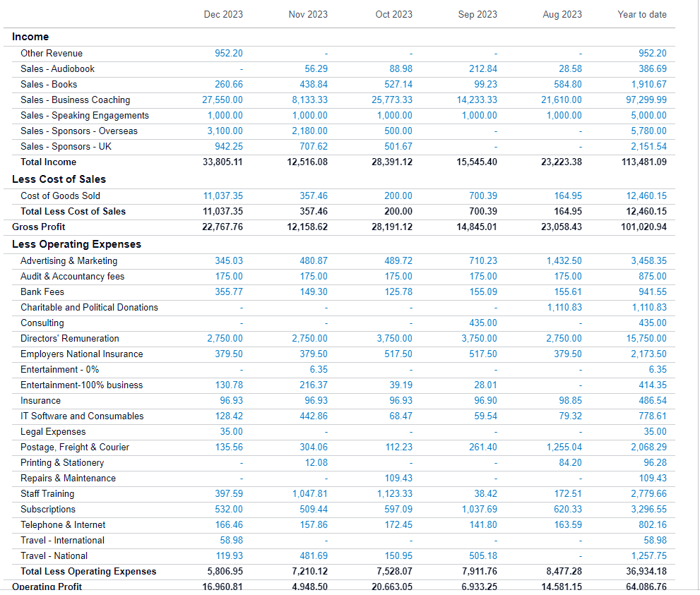Open Advertising & Marketing Aug value 1,432.50
700x595 pixels.
tap(564, 261)
